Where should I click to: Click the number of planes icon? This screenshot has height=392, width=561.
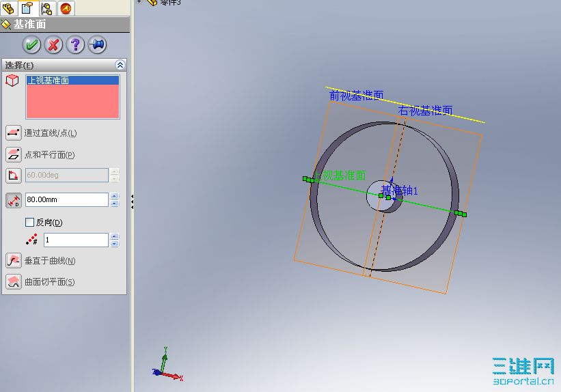point(32,239)
